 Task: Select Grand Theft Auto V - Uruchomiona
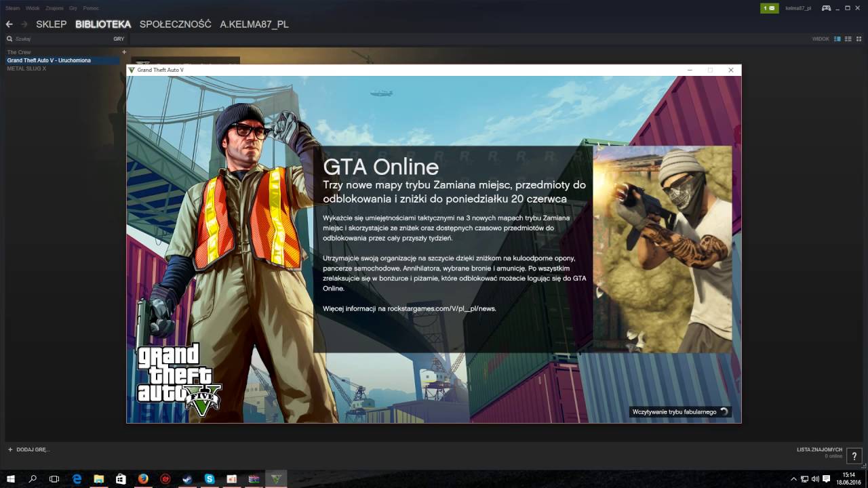(x=49, y=60)
